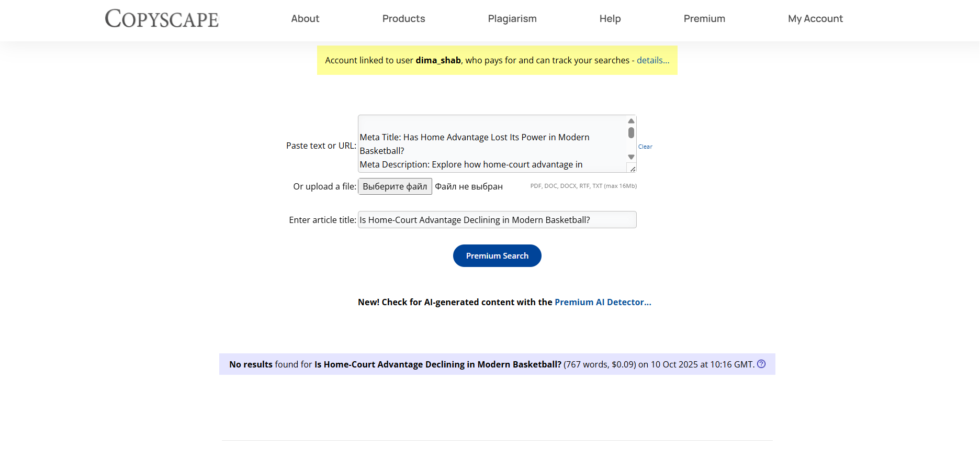Click the textarea resize handle
Viewport: 980px width, 457px height.
click(x=633, y=169)
